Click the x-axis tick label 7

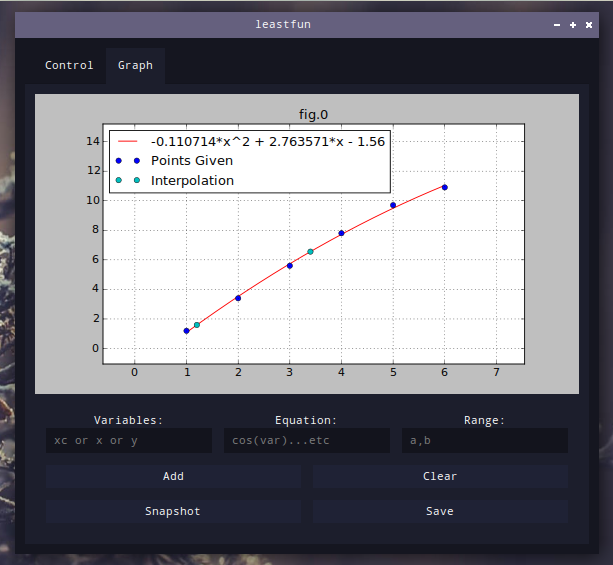[x=496, y=372]
